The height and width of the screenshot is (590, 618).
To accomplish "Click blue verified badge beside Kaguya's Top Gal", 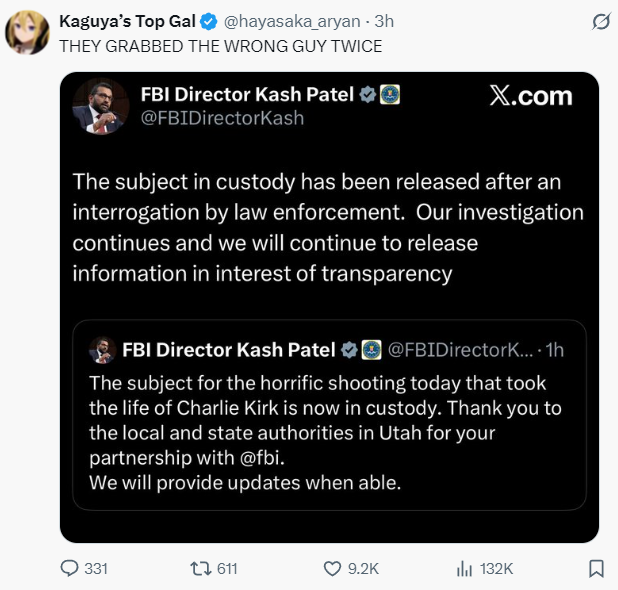I will [x=208, y=21].
